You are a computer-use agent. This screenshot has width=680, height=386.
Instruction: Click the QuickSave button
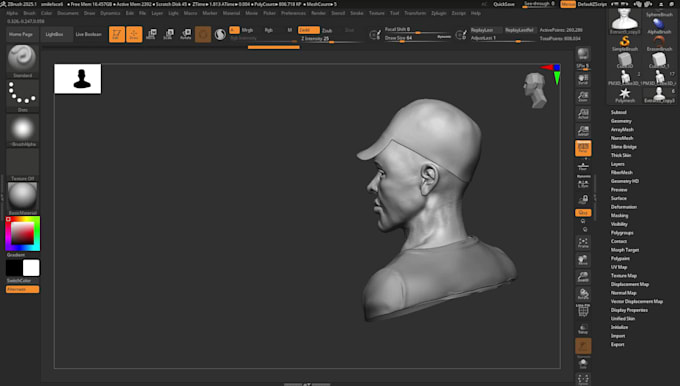pyautogui.click(x=503, y=4)
